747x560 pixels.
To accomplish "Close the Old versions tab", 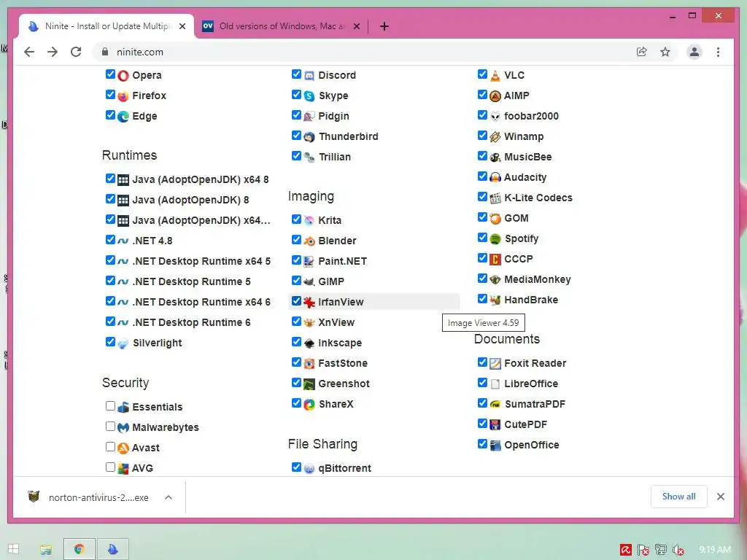I will tap(356, 26).
